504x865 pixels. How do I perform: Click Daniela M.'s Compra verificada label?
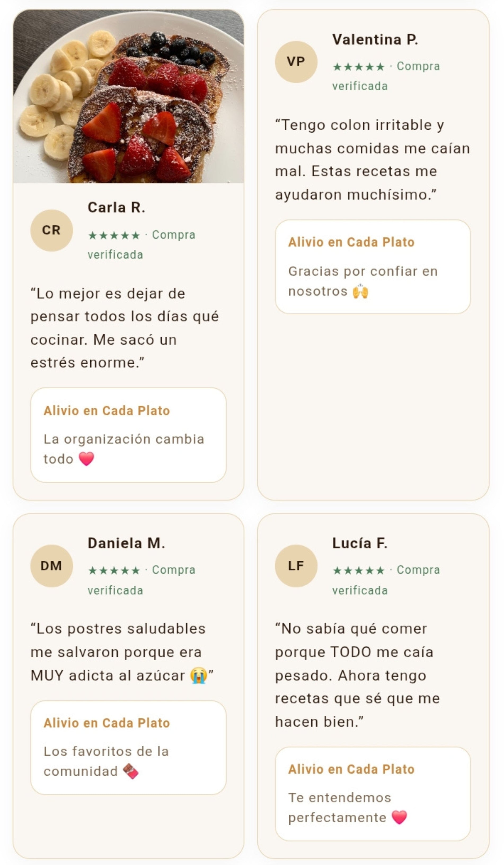tap(141, 580)
